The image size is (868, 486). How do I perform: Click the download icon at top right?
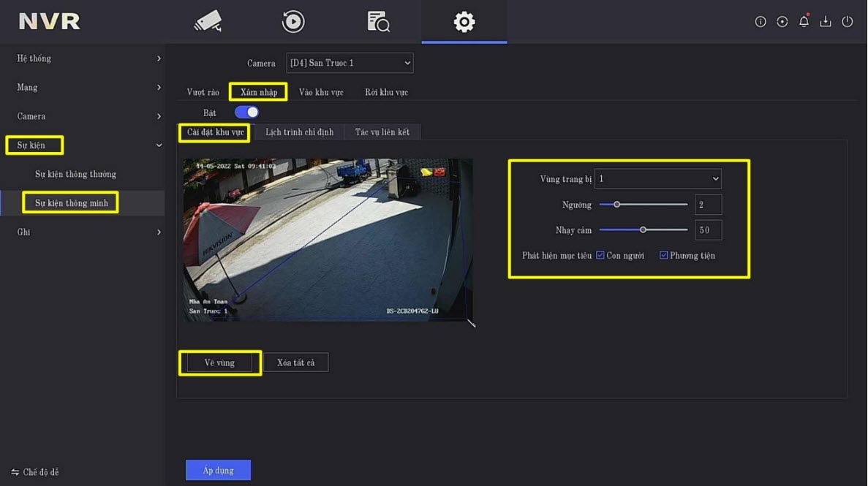826,22
